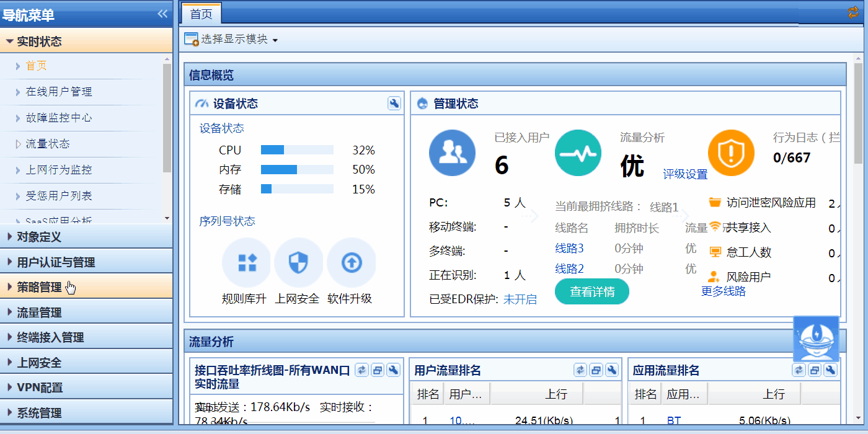
Task: Collapse the 实时状态 menu section
Action: point(86,42)
